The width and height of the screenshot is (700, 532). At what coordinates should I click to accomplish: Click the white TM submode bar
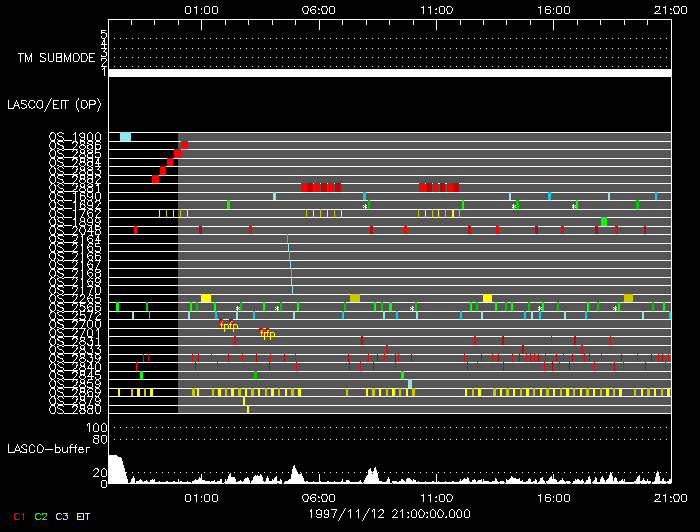pyautogui.click(x=389, y=73)
